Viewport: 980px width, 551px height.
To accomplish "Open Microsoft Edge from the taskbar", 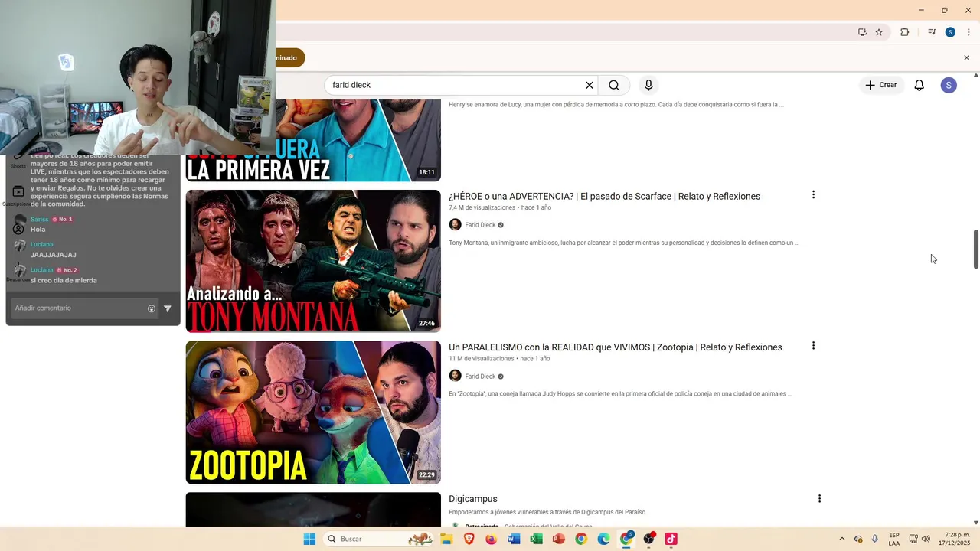I will coord(603,539).
